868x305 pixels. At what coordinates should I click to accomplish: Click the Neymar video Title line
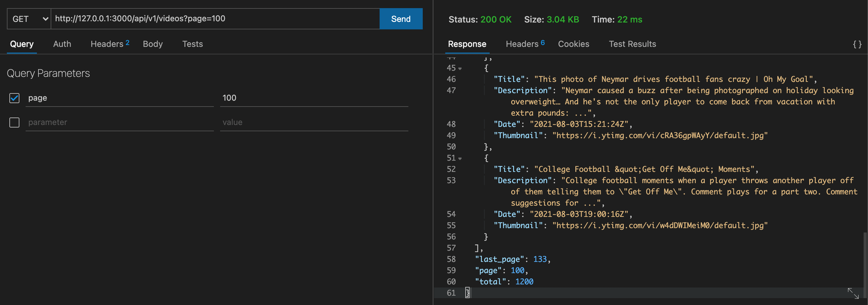(x=655, y=79)
